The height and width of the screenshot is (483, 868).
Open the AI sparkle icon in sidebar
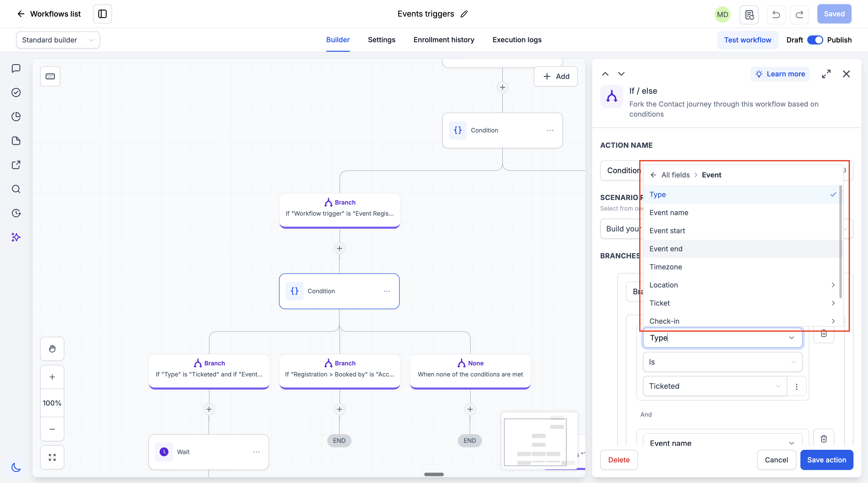coord(16,237)
